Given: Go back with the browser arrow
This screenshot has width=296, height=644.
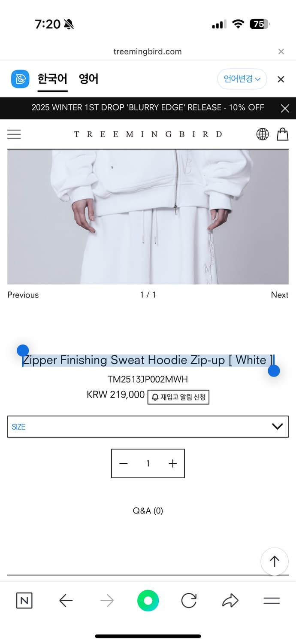Looking at the screenshot, I should 66,600.
